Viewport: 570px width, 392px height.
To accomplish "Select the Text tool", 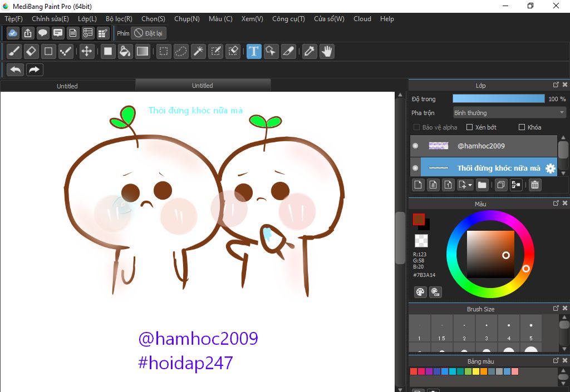I will click(x=254, y=52).
